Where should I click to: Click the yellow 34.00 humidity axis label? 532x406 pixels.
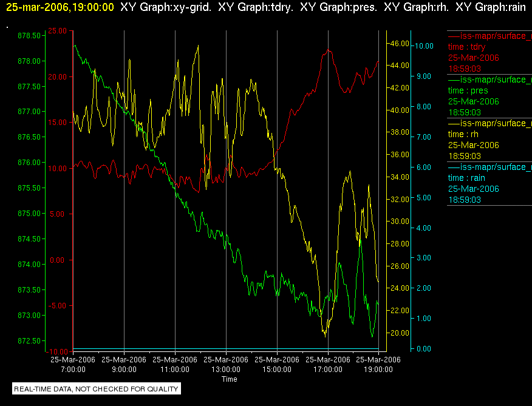click(400, 177)
